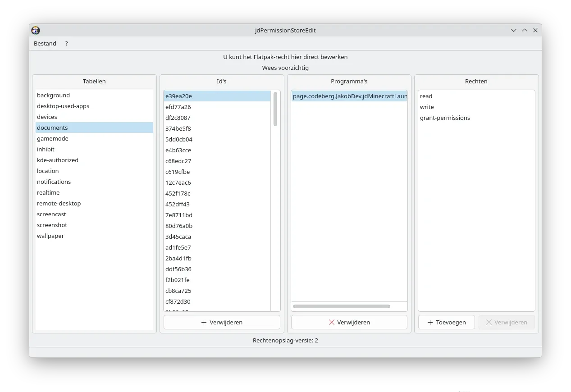Select the page.codeberg.JakobDev.jdMinecraftLaun program entry
The image size is (571, 392).
[x=349, y=96]
